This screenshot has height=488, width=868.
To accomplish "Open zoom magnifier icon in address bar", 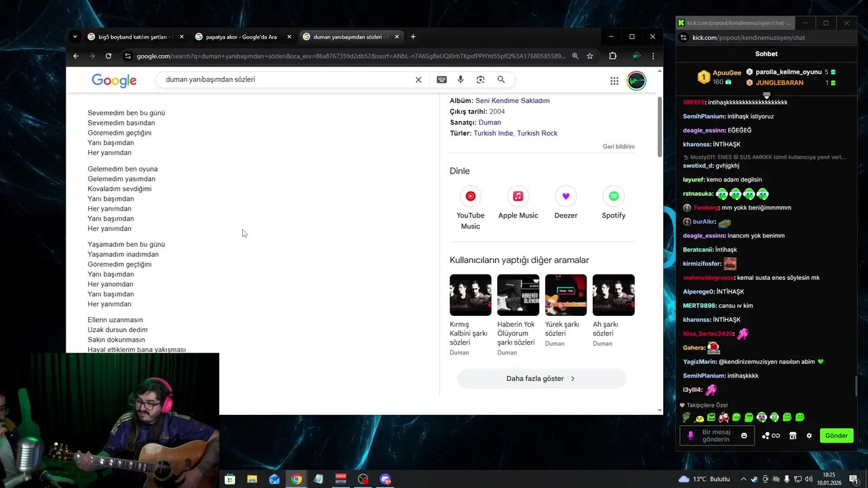I will click(575, 56).
